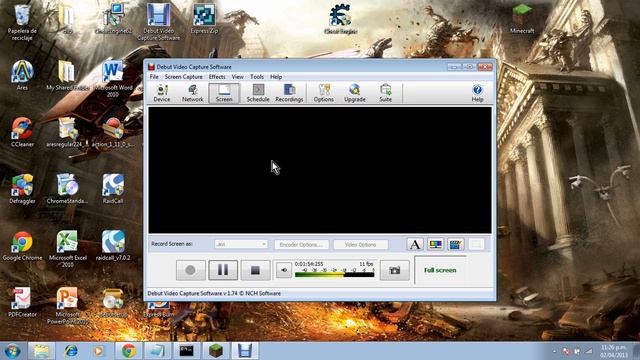This screenshot has width=640, height=360.
Task: Toggle the Screen capture source button
Action: 224,93
